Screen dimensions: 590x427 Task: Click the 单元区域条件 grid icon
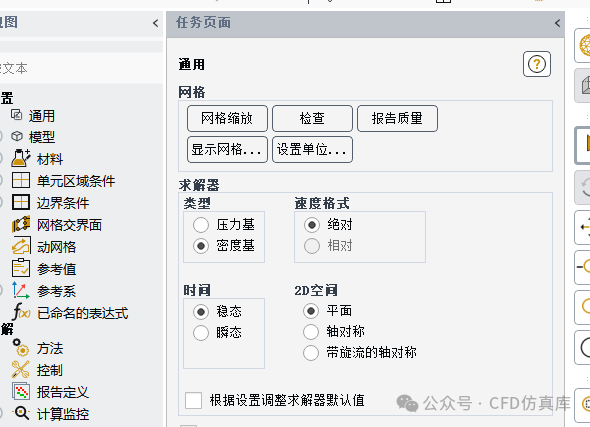click(21, 180)
